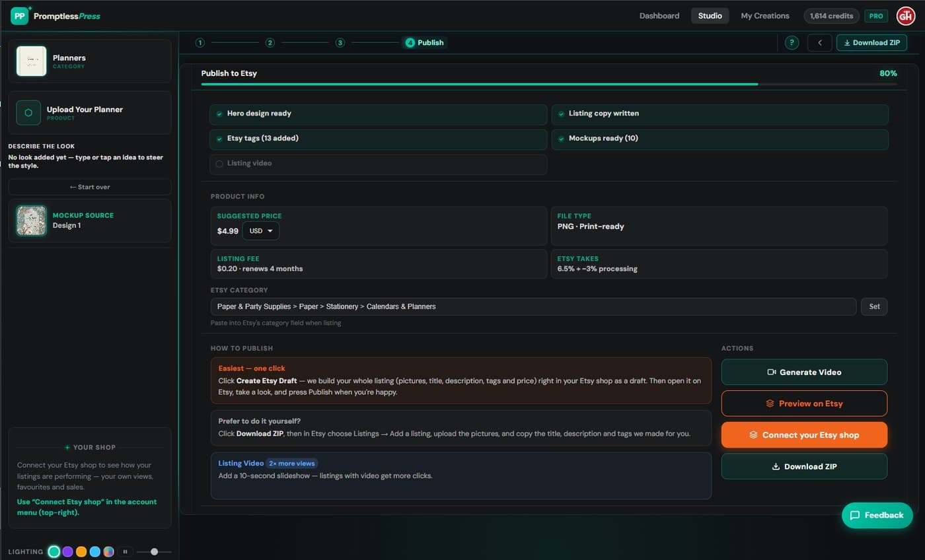The width and height of the screenshot is (925, 560).
Task: Click the Set category button
Action: point(874,306)
